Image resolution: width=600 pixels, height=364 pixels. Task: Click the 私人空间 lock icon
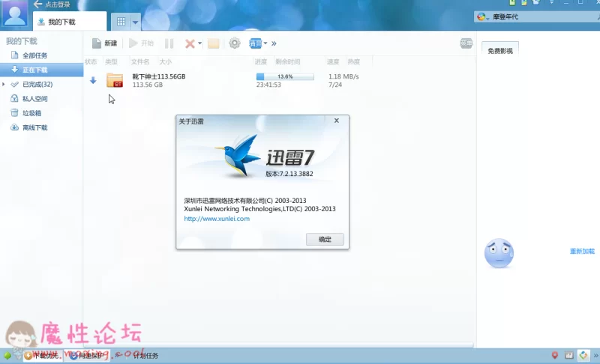14,98
